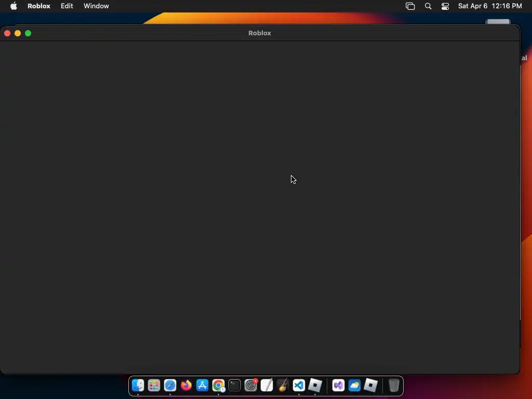
Task: Launch GarageBand guitar icon in dock
Action: [283, 385]
